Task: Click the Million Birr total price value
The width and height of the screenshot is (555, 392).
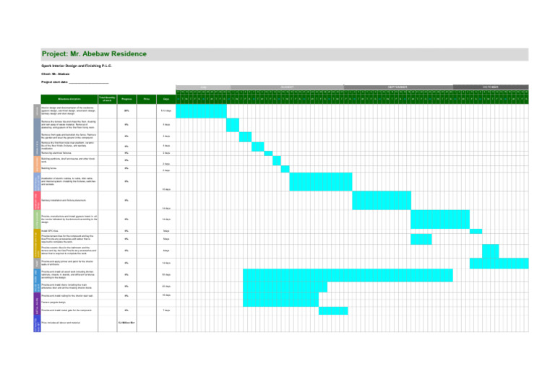Action: point(126,323)
